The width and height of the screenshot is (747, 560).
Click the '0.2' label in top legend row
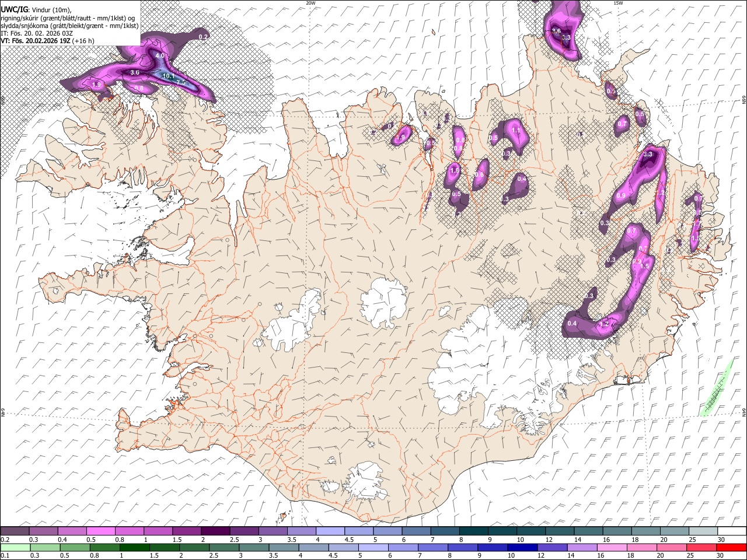click(x=5, y=540)
